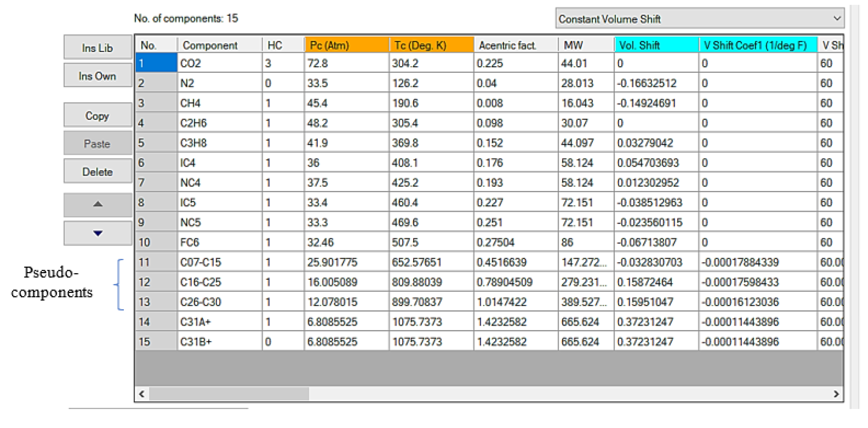
Task: Click the Delete button
Action: pos(97,171)
